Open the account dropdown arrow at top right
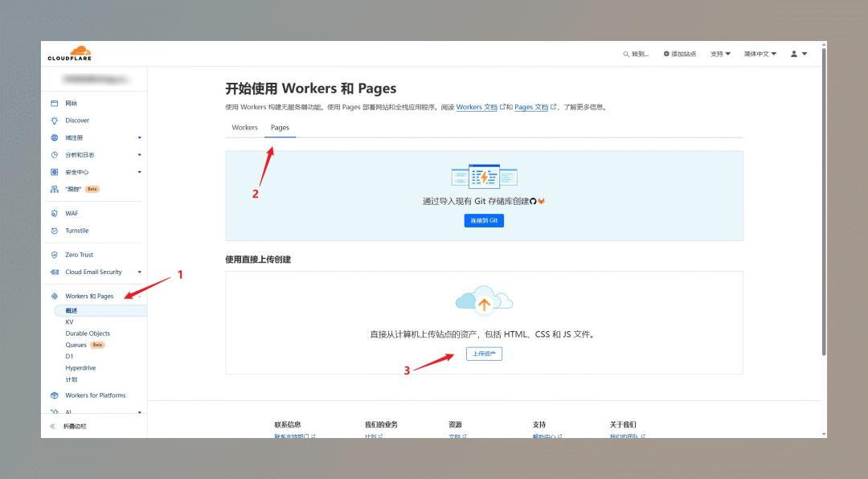868x479 pixels. click(x=805, y=54)
